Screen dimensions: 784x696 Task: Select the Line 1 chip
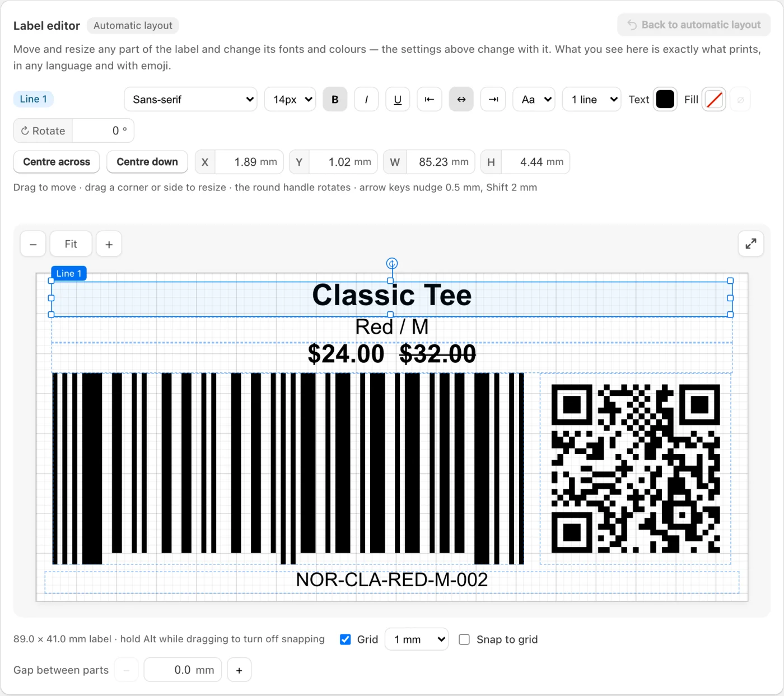pyautogui.click(x=33, y=99)
